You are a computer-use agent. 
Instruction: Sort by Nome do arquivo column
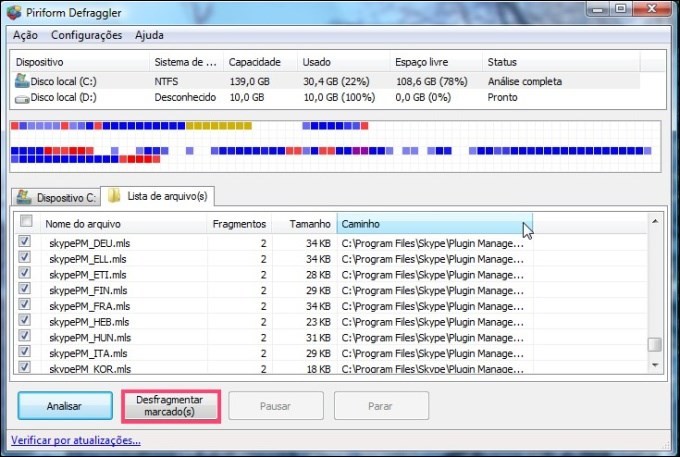pyautogui.click(x=124, y=224)
